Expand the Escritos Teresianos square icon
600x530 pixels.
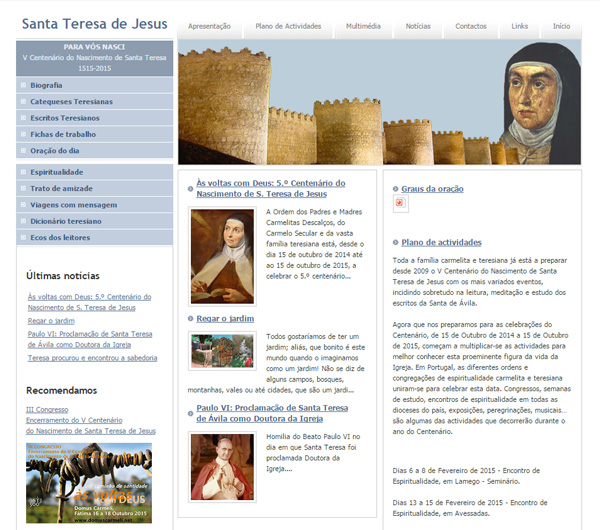(x=23, y=118)
